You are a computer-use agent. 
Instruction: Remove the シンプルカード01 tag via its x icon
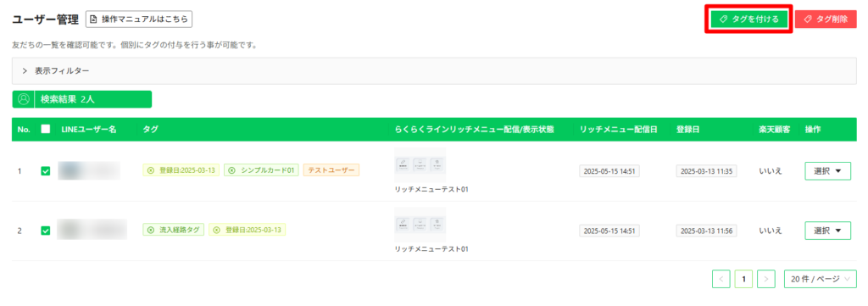232,170
